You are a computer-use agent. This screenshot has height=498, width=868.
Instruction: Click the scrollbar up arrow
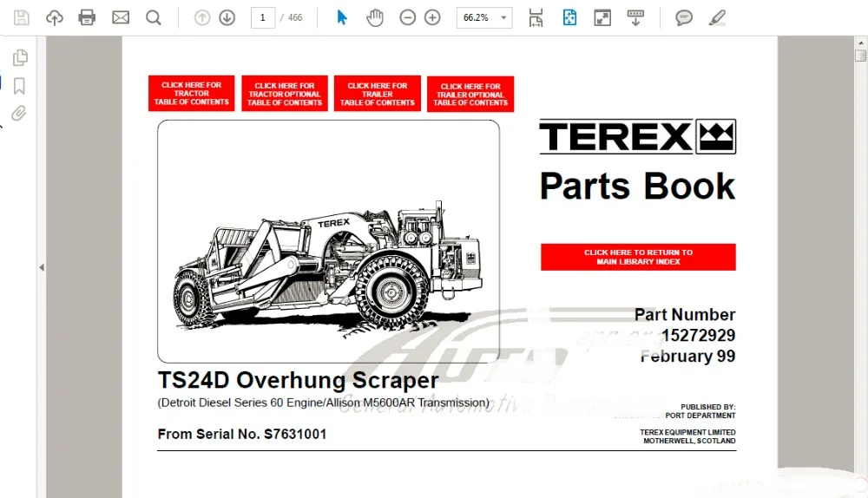[860, 42]
